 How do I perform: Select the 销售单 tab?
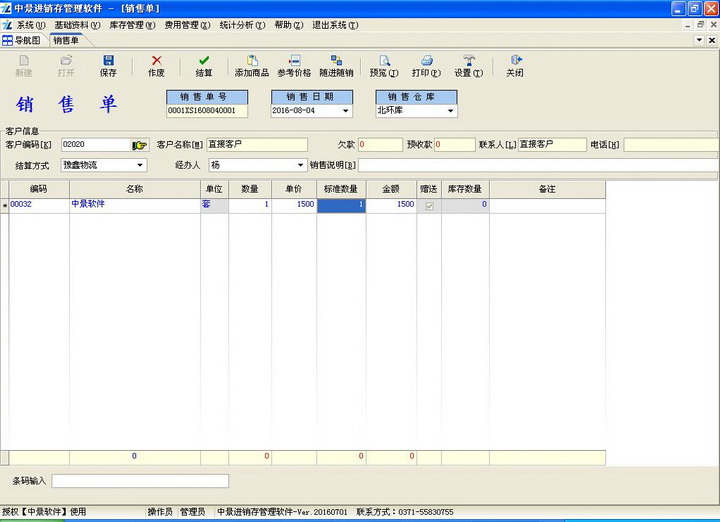coord(66,40)
